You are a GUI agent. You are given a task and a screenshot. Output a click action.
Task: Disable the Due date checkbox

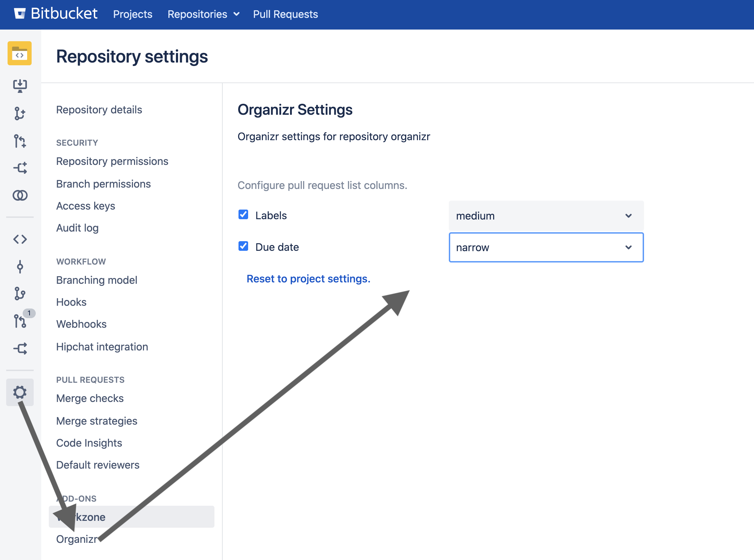pyautogui.click(x=243, y=246)
